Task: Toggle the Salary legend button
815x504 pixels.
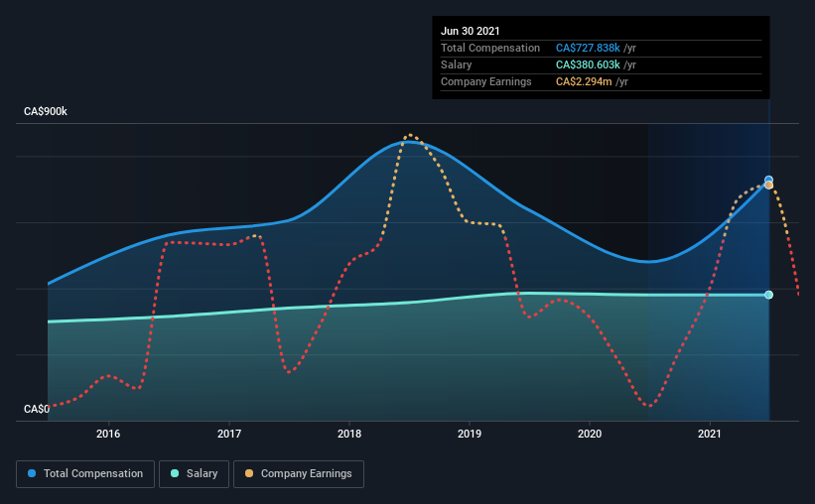Action: (194, 474)
